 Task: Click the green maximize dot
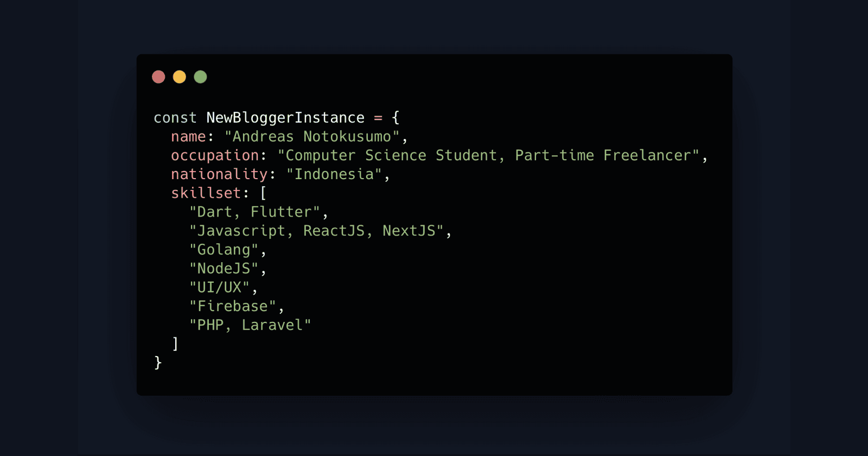[x=200, y=77]
